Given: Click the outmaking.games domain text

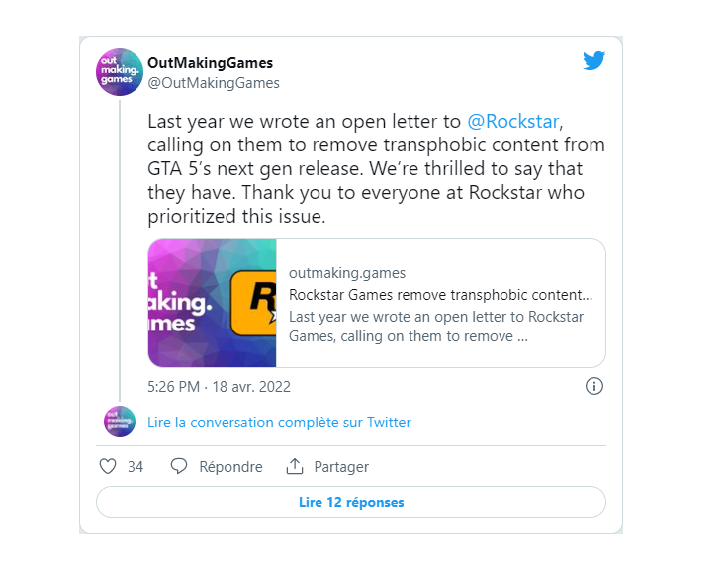Looking at the screenshot, I should coord(347,273).
